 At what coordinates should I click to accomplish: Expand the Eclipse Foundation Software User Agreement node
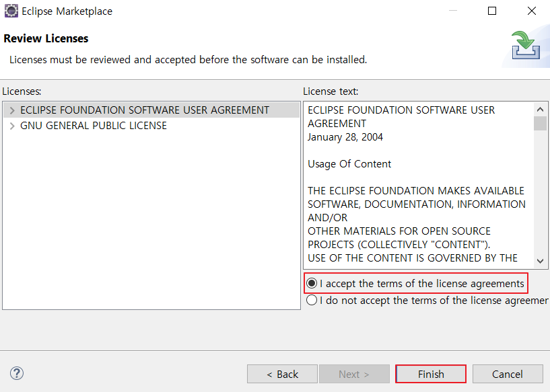12,110
